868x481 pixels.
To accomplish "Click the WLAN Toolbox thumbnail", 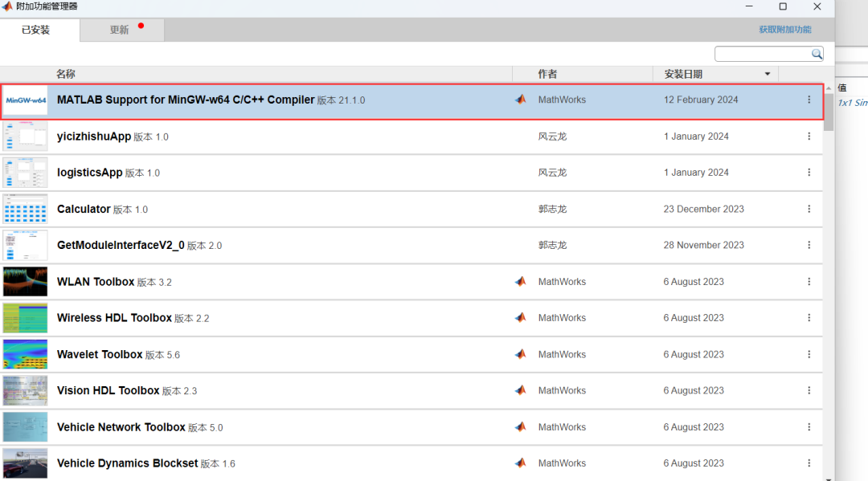I will pyautogui.click(x=26, y=281).
